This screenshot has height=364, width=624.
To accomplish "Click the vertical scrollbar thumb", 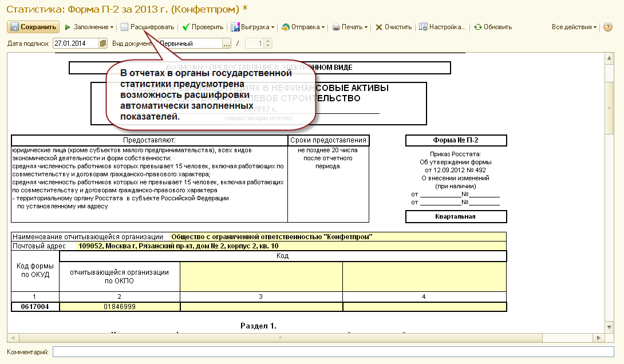I will (x=609, y=108).
